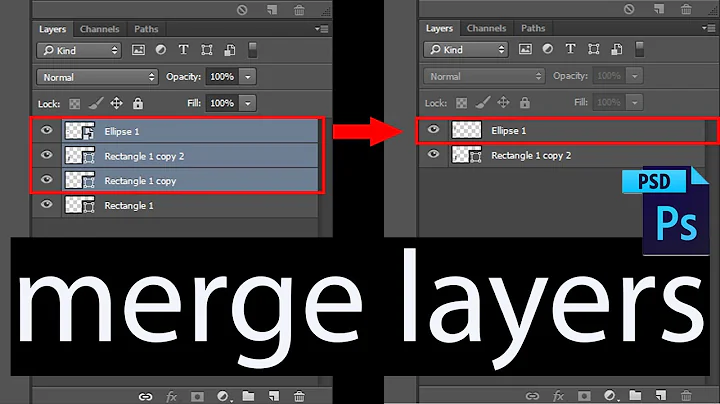Image resolution: width=720 pixels, height=404 pixels.
Task: Switch to Paths tab in right panel
Action: coord(533,28)
